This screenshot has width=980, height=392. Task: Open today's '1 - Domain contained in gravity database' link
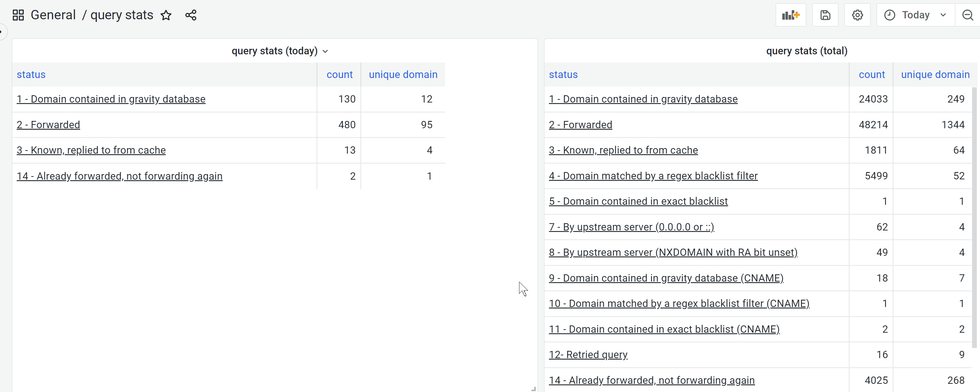point(111,99)
